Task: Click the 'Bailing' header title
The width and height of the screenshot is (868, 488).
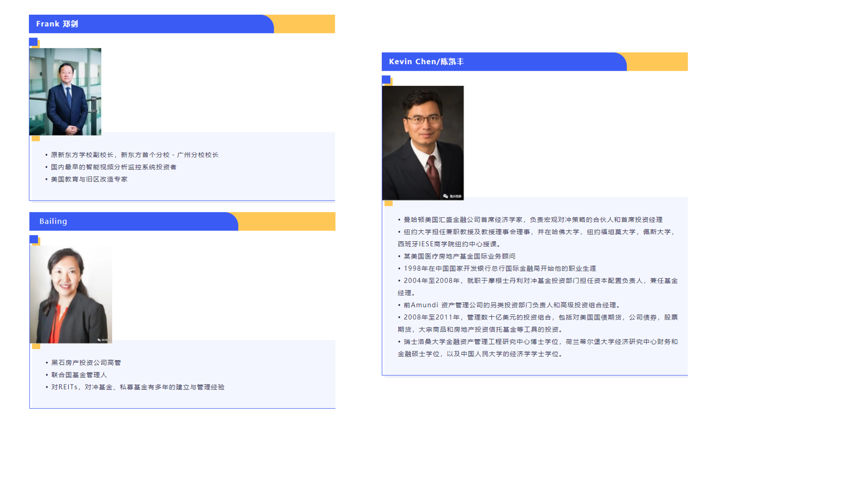Action: coord(53,221)
